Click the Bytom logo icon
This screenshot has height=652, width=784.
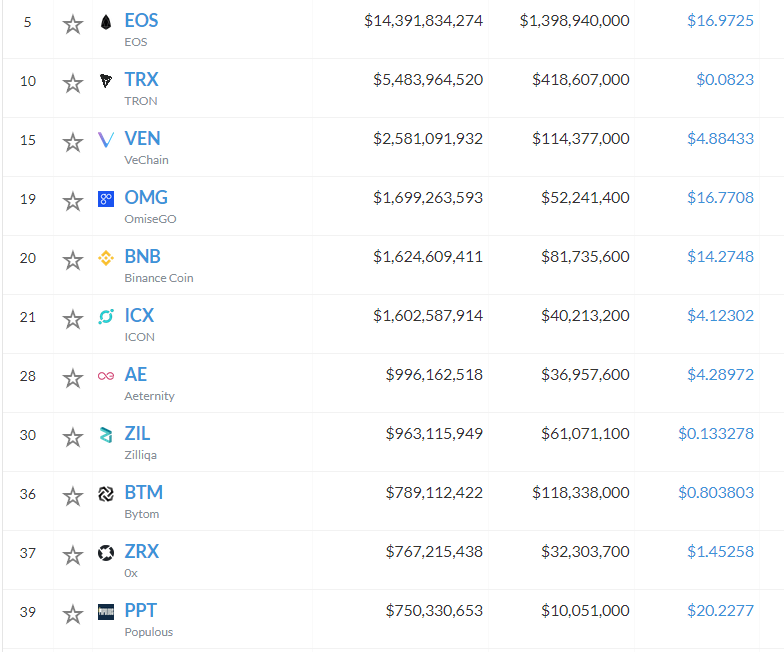[x=106, y=494]
